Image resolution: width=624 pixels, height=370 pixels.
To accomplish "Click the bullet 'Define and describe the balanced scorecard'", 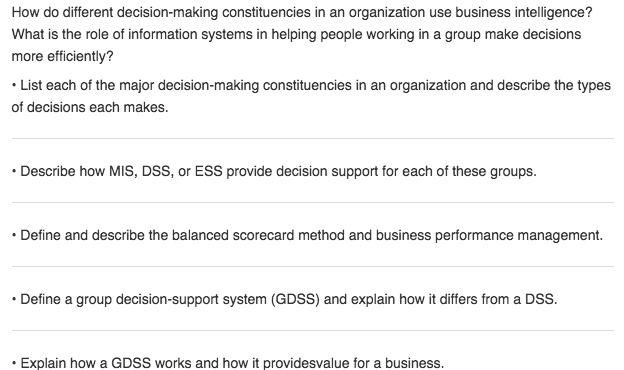I will [x=307, y=236].
